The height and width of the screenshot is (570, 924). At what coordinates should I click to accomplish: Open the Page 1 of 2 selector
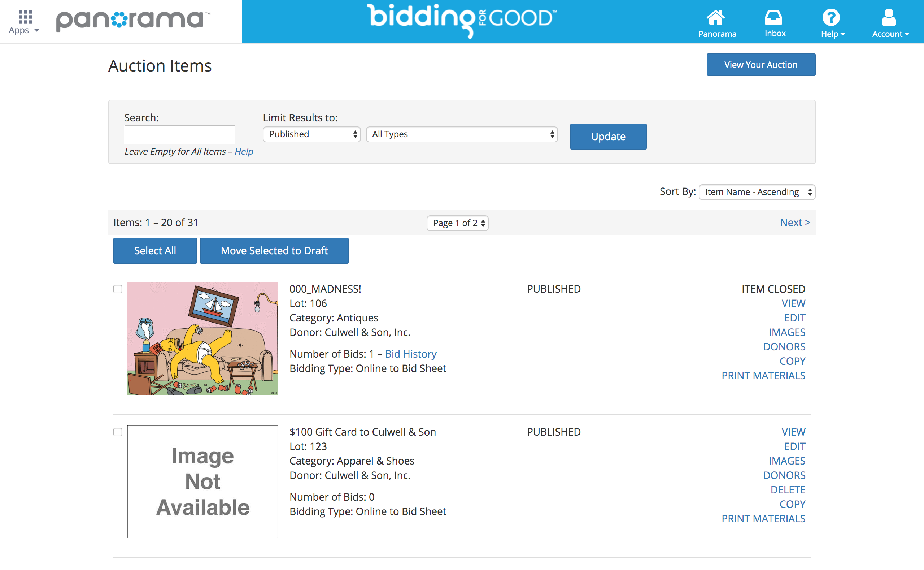[457, 223]
